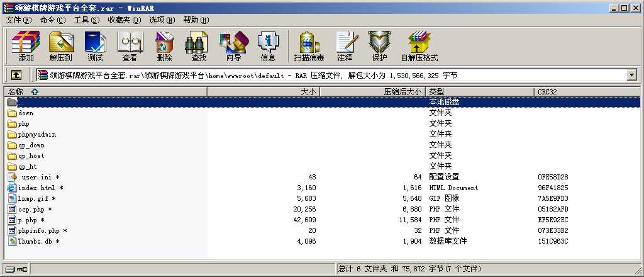This screenshot has height=277, width=644.
Task: Open the 收藏夹(O) menu
Action: point(125,20)
